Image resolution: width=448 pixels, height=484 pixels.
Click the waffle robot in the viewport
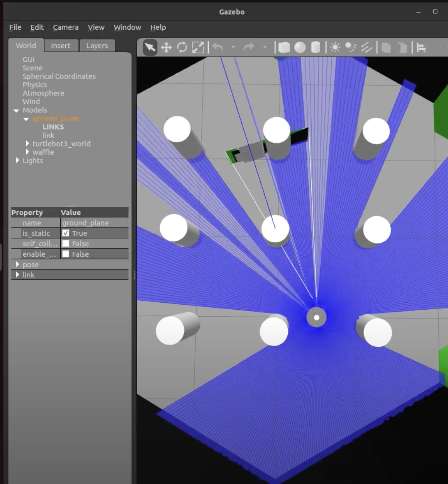point(316,317)
